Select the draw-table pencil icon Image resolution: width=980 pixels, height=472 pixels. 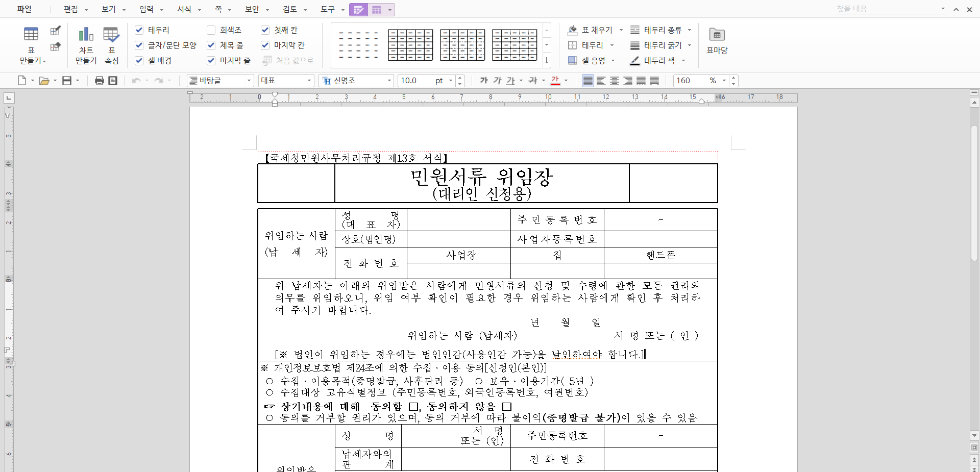(x=56, y=31)
